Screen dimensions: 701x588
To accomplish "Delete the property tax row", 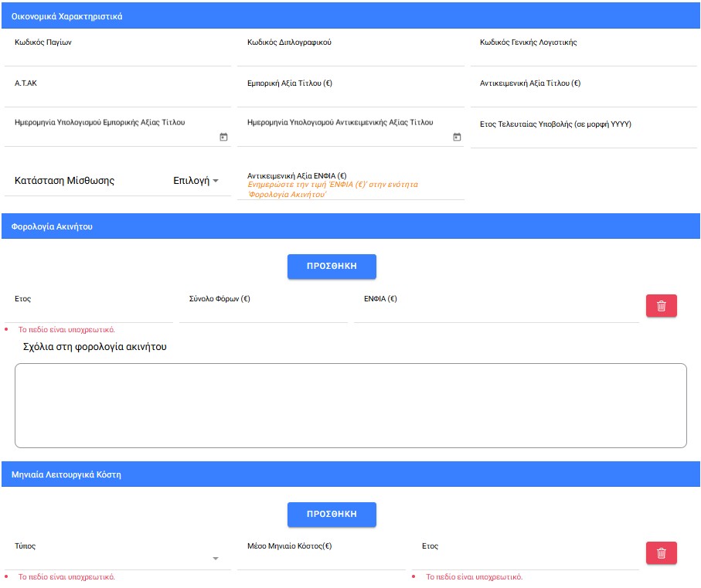I will 661,306.
